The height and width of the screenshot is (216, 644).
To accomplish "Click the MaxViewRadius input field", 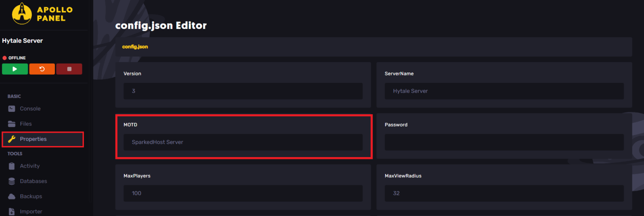I will tap(504, 193).
